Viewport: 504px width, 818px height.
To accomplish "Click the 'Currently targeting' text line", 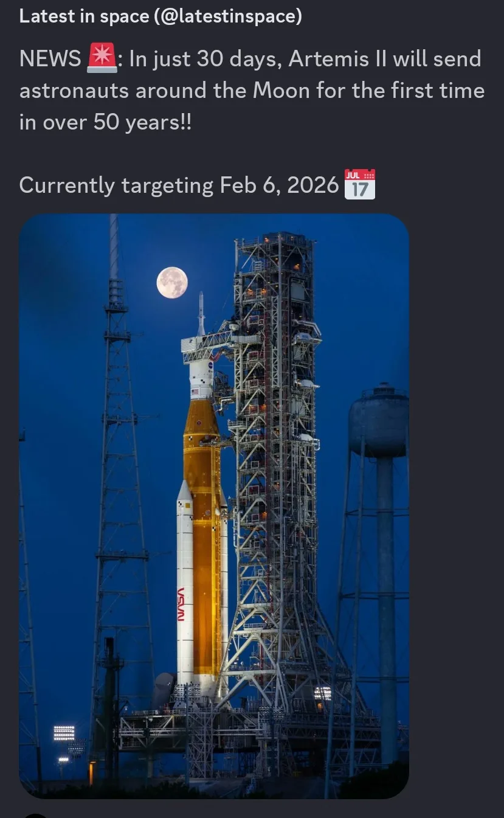I will point(116,185).
